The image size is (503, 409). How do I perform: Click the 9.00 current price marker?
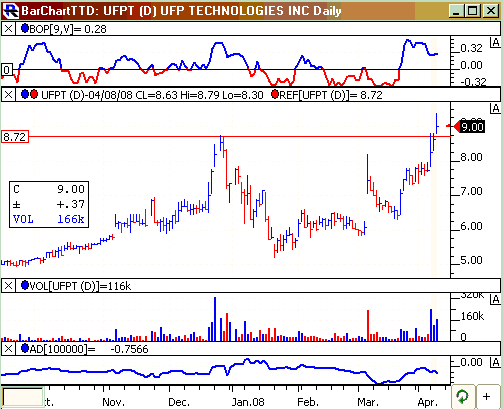tap(472, 127)
